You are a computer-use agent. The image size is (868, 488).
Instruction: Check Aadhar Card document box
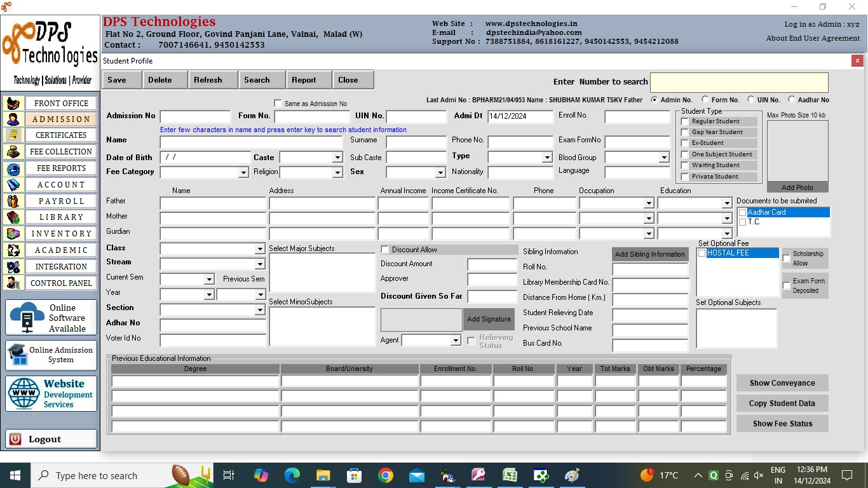coord(742,212)
